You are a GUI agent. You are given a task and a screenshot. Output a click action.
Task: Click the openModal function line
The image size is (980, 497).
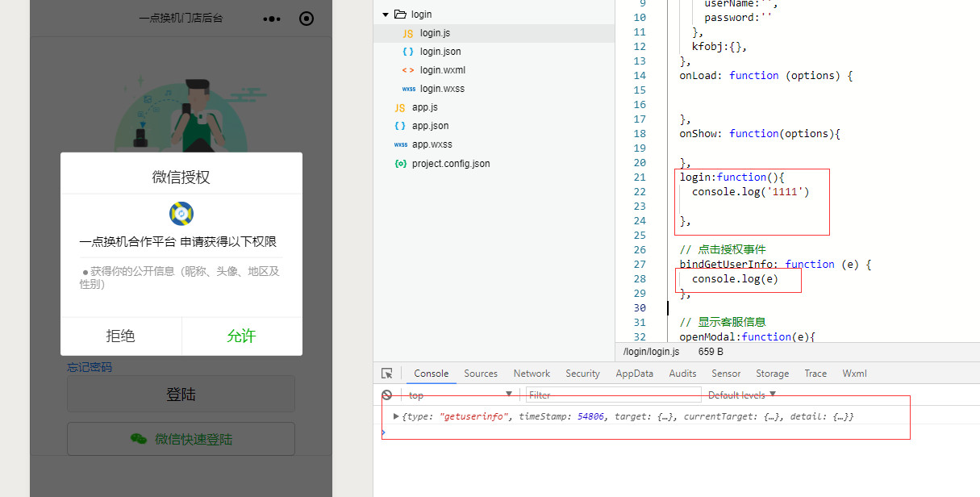click(748, 336)
